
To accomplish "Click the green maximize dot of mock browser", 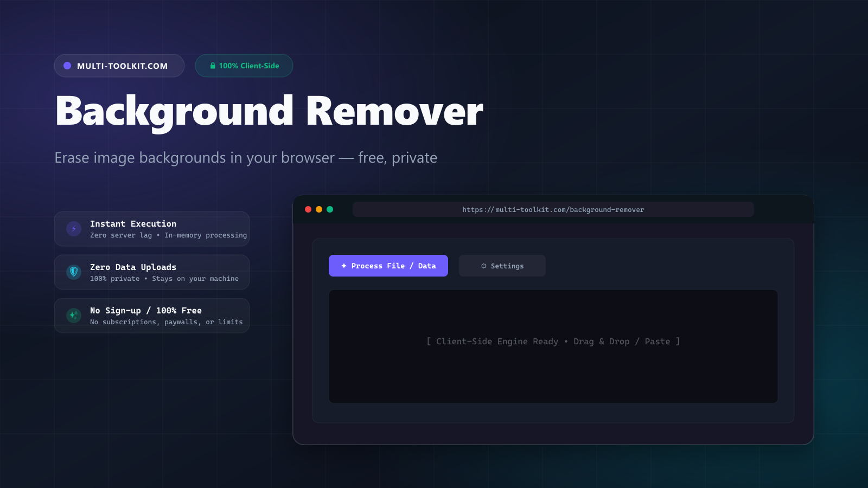I will click(x=330, y=209).
